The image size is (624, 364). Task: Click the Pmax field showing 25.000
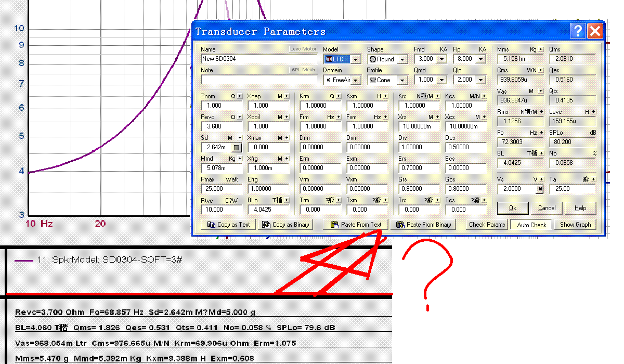[x=222, y=189]
